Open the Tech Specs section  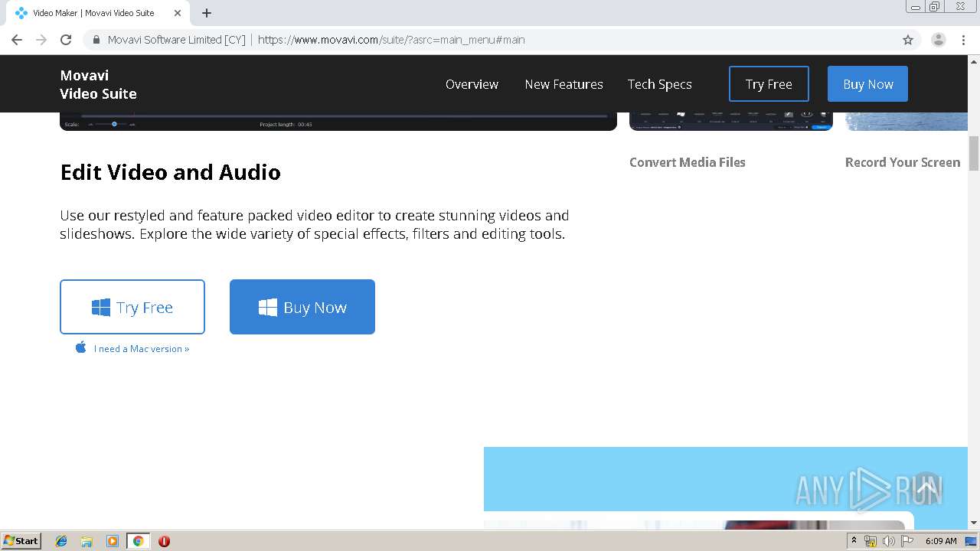tap(659, 84)
